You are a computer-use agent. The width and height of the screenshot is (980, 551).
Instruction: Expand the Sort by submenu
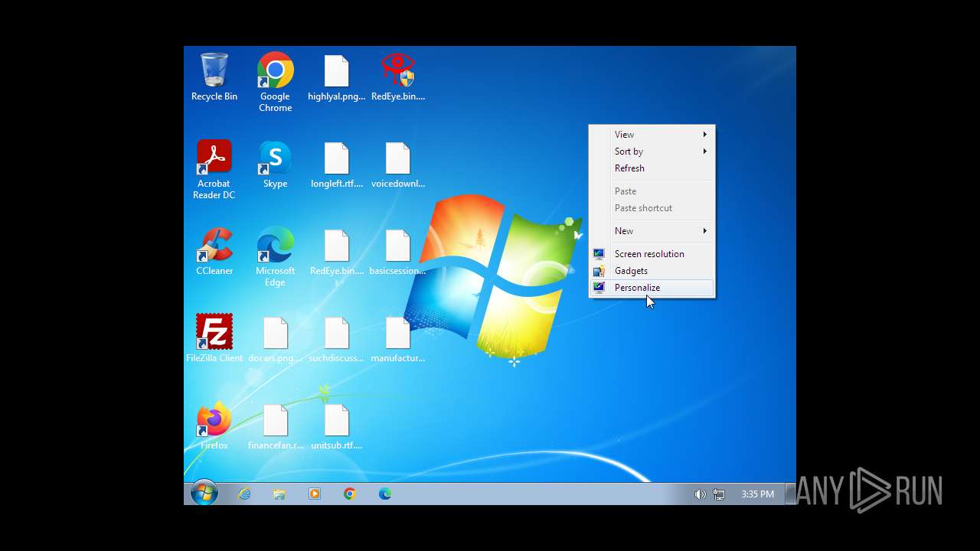652,152
